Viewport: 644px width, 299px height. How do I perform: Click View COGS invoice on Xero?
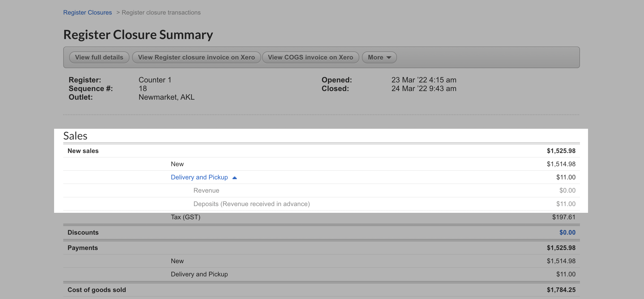310,57
